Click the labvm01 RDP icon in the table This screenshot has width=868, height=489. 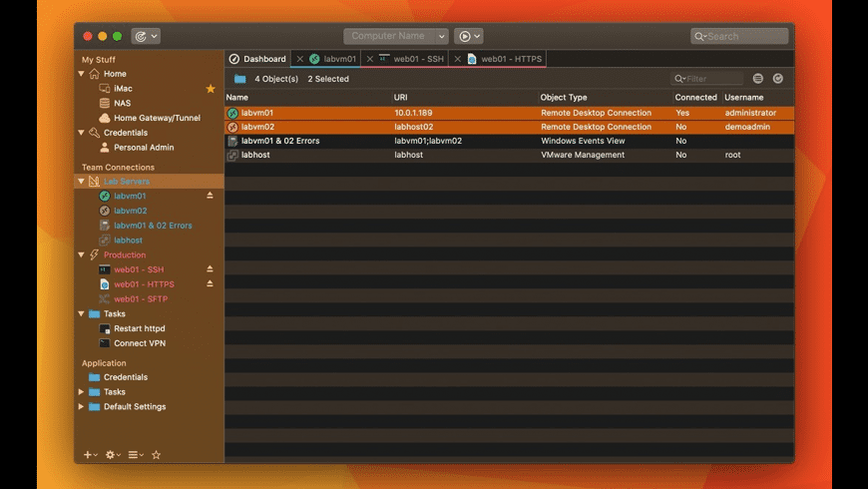point(232,113)
